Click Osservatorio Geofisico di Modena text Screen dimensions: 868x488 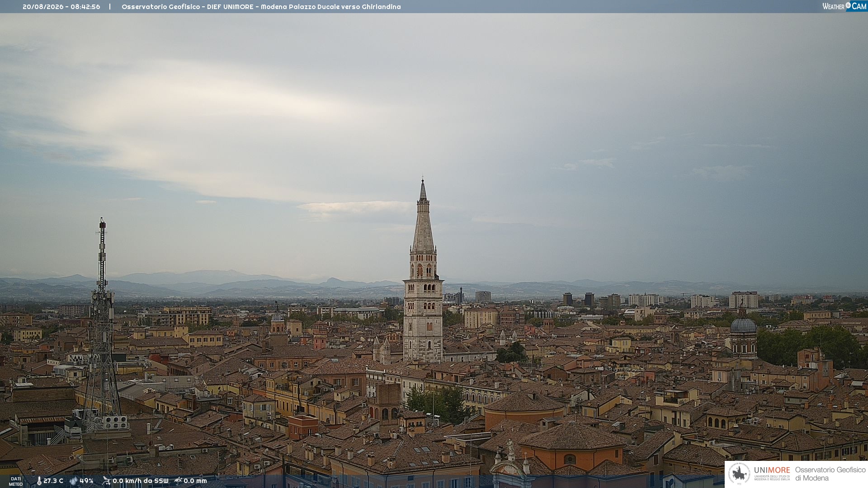tap(830, 474)
